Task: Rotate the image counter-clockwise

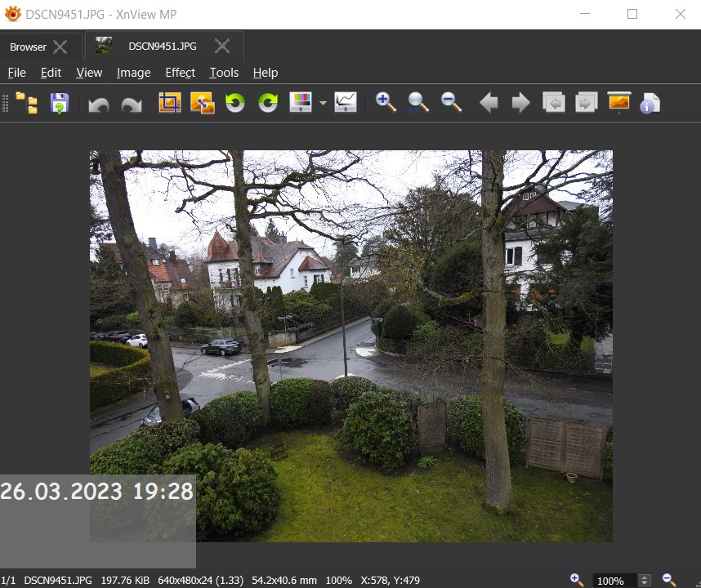Action: tap(235, 103)
